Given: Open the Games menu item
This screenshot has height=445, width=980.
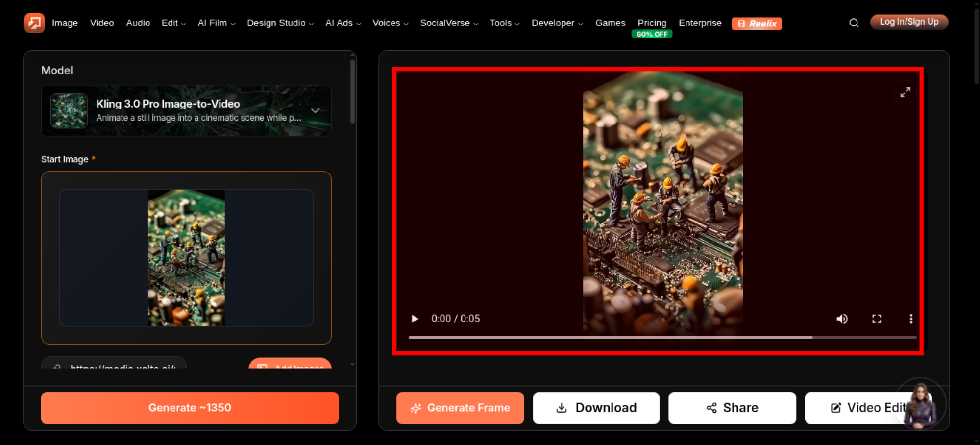Looking at the screenshot, I should point(610,23).
